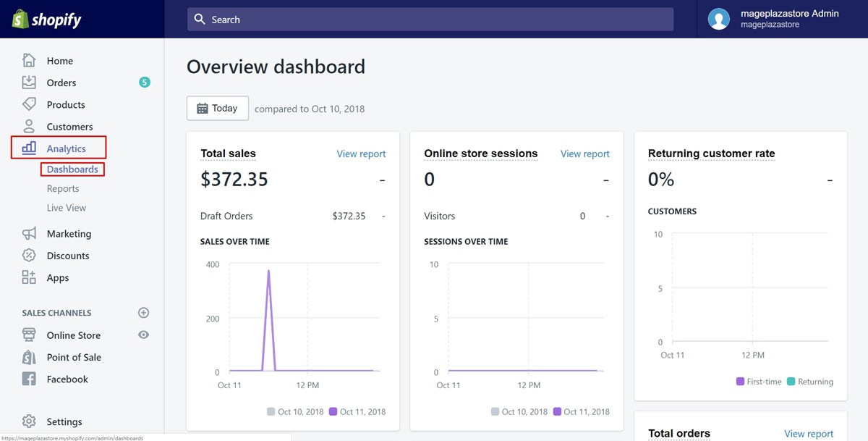Select Live View from the sidebar
This screenshot has height=441, width=868.
(x=65, y=208)
